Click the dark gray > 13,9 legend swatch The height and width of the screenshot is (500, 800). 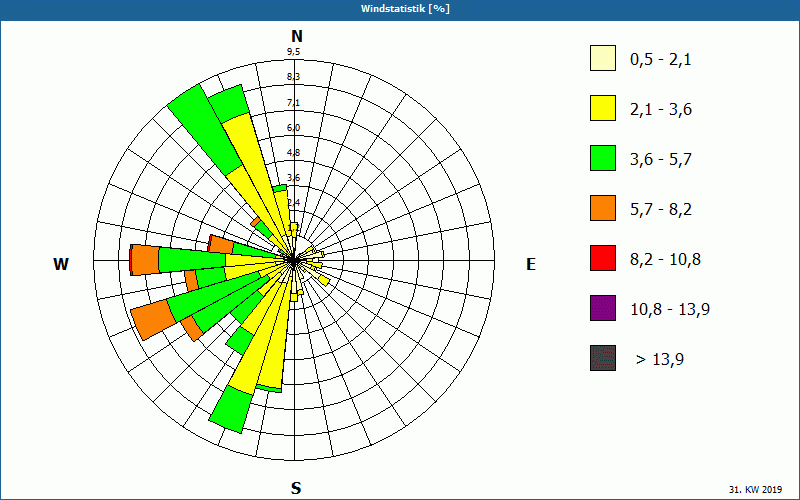603,358
